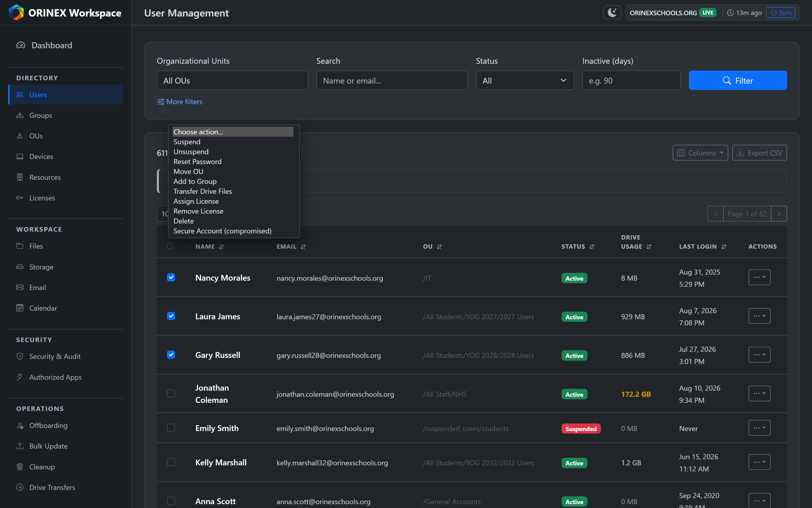The image size is (812, 508).
Task: Open Users in Directory sidebar
Action: click(x=66, y=95)
